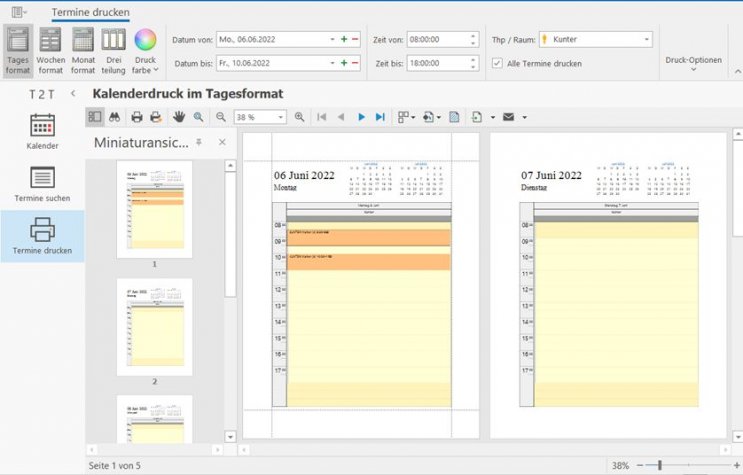Click red minus next to Datum von

pos(355,39)
